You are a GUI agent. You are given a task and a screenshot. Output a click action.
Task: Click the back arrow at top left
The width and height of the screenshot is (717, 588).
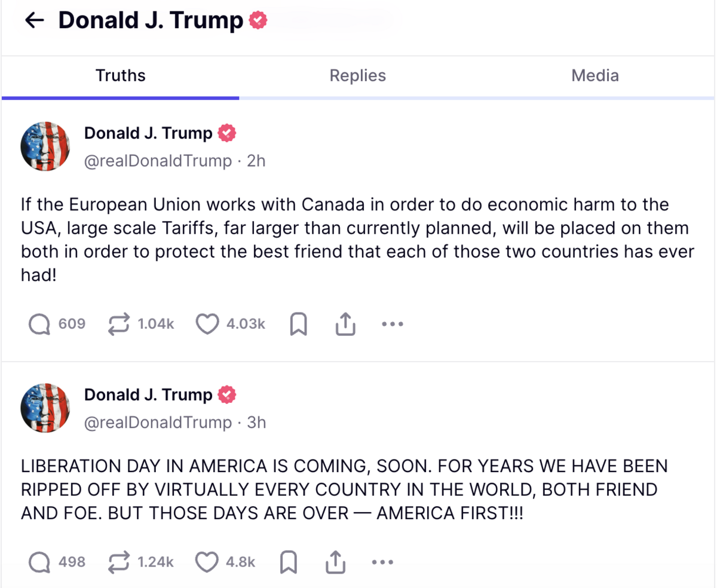pyautogui.click(x=35, y=21)
